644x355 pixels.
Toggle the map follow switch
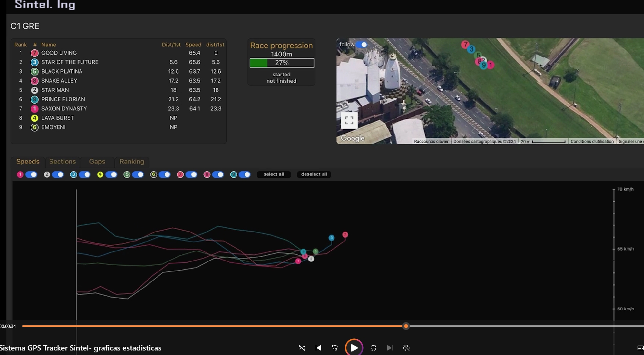tap(362, 45)
